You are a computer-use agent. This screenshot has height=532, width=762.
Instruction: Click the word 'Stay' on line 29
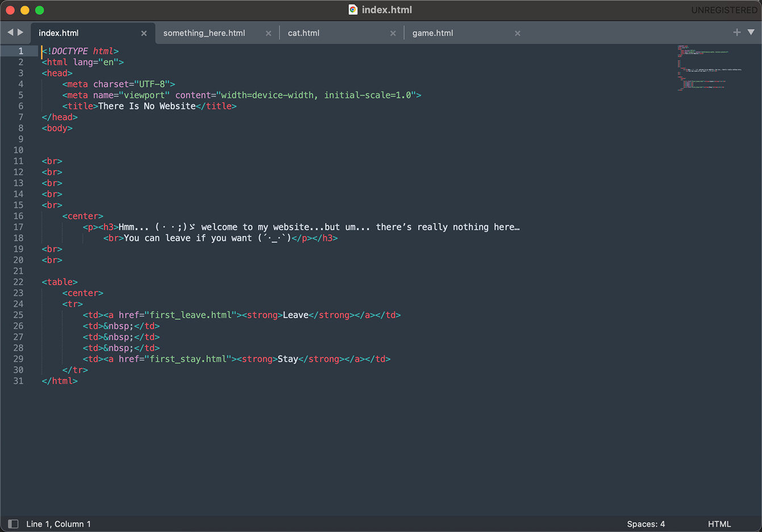(288, 359)
